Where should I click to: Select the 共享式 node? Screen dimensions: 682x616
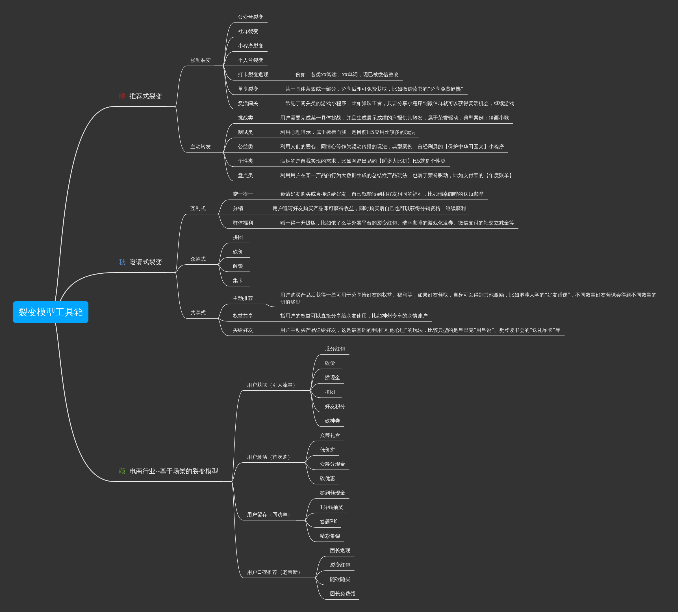point(198,313)
